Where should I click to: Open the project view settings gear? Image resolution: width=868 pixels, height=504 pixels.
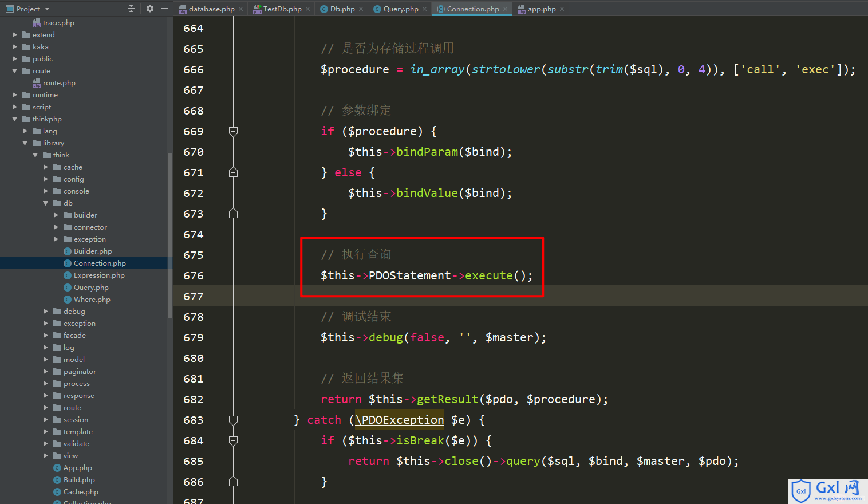click(x=150, y=9)
